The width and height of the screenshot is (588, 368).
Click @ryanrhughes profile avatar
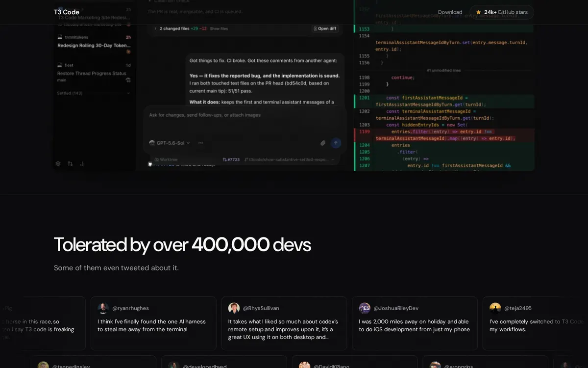(x=103, y=308)
